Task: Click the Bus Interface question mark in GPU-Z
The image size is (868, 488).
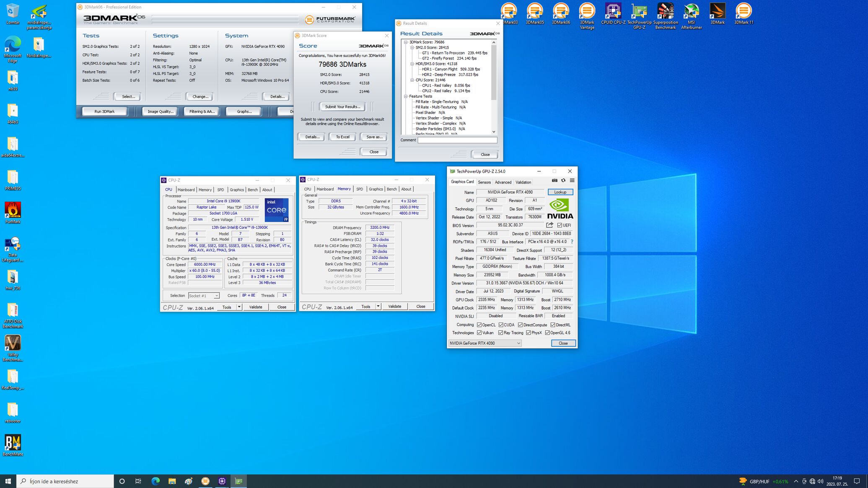Action: click(572, 242)
